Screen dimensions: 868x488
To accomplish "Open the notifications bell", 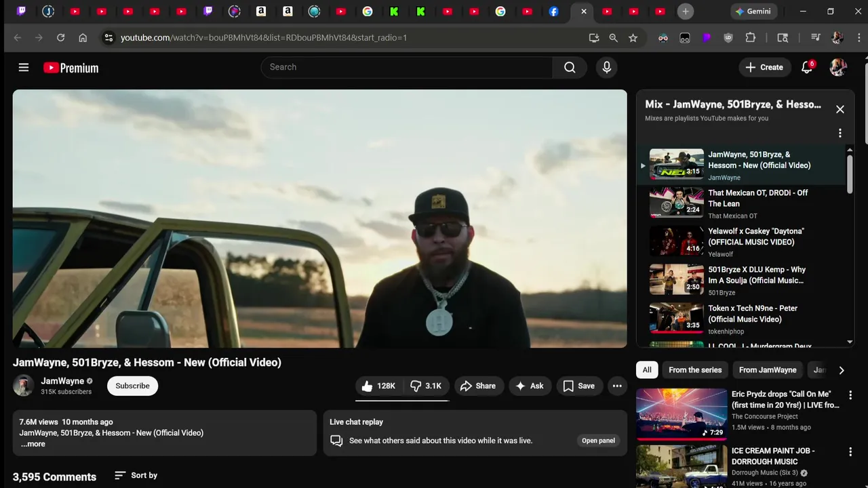I will 807,67.
